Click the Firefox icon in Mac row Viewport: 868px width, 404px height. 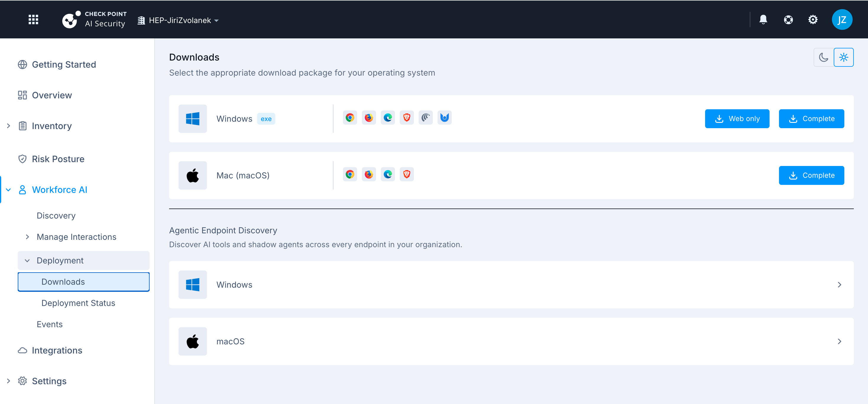coord(369,175)
